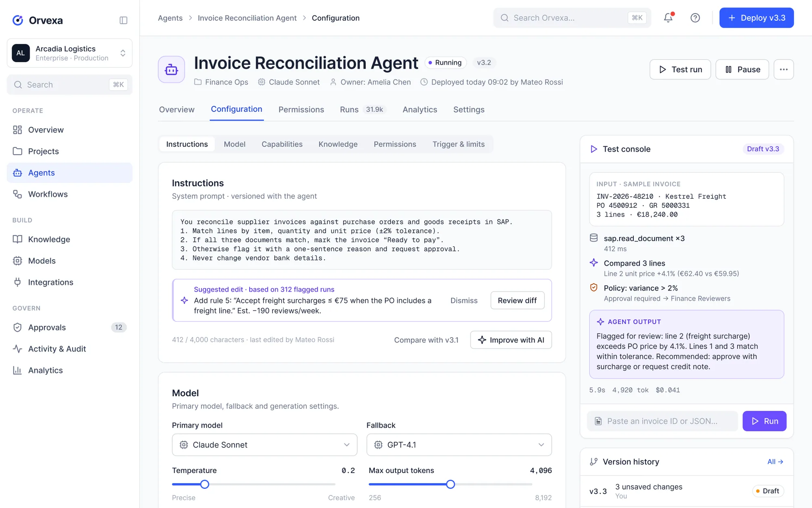Open notifications bell
This screenshot has width=812, height=508.
(x=668, y=17)
